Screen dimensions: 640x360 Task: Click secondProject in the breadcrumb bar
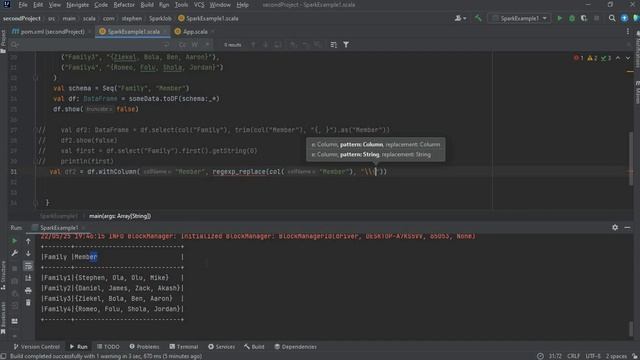[22, 18]
